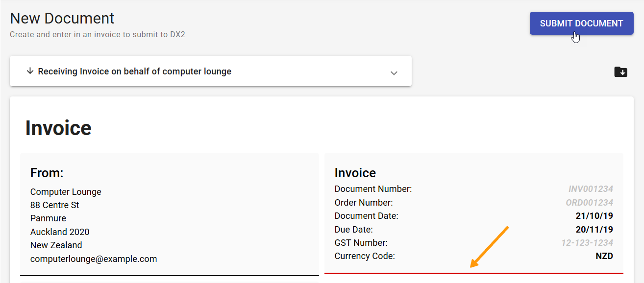The image size is (644, 283).
Task: Click the cursor-highlighted Submit Document area
Action: pyautogui.click(x=581, y=23)
